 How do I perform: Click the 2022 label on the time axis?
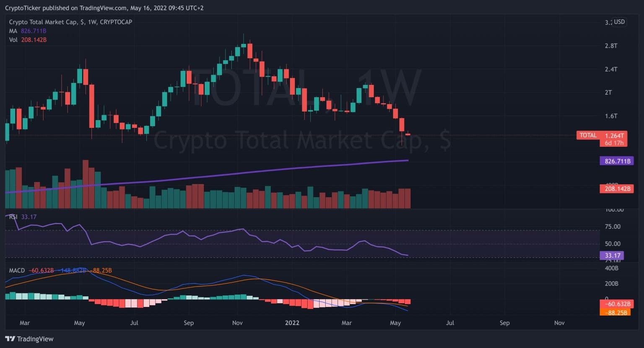[292, 323]
